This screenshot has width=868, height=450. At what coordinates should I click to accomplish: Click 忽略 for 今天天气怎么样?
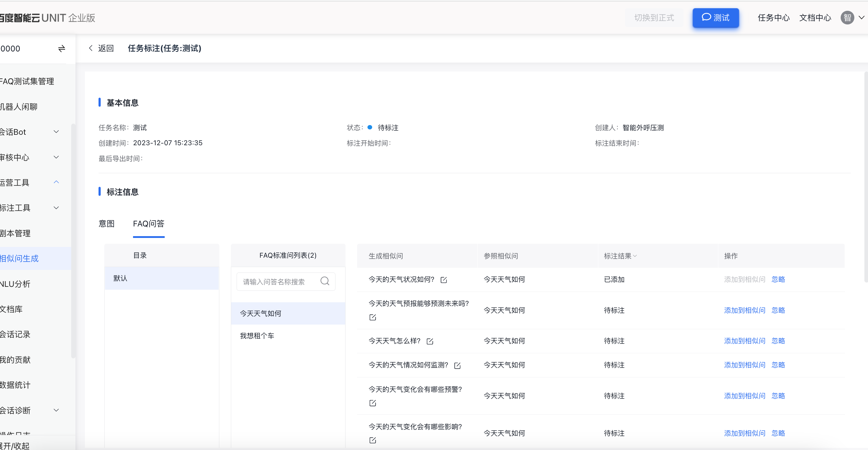pyautogui.click(x=778, y=341)
